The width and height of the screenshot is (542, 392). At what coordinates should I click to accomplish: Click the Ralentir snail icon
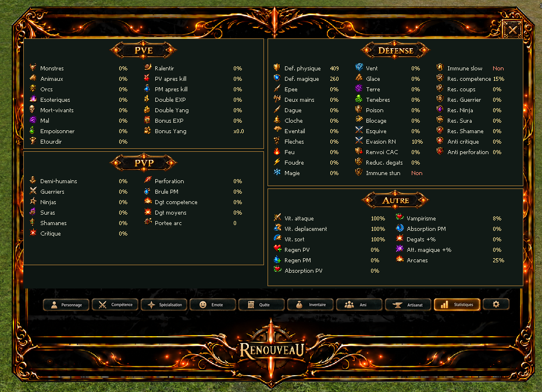tap(148, 67)
